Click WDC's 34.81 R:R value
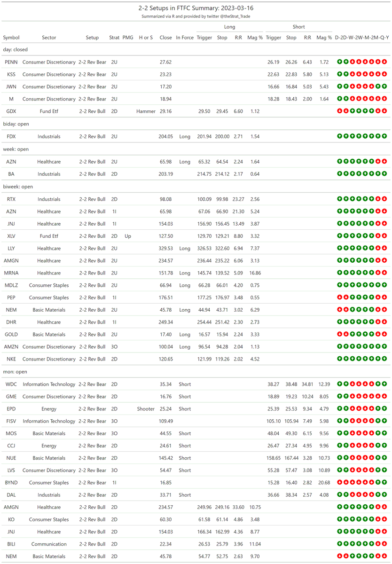Image resolution: width=392 pixels, height=564 pixels. 308,384
